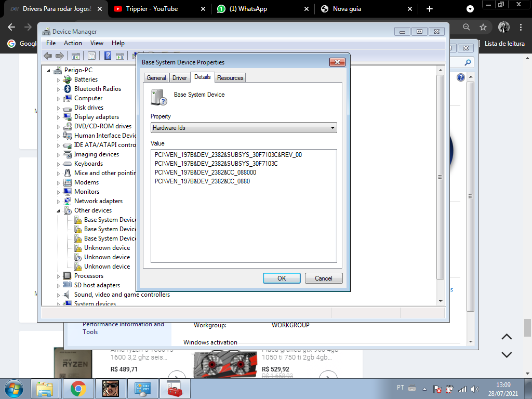Expand the Imaging devices node
The image size is (532, 399).
tap(58, 155)
